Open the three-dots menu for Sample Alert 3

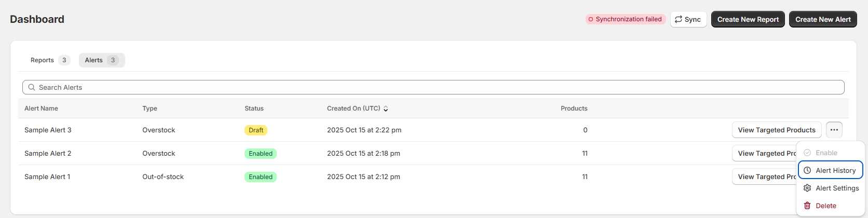pos(834,130)
